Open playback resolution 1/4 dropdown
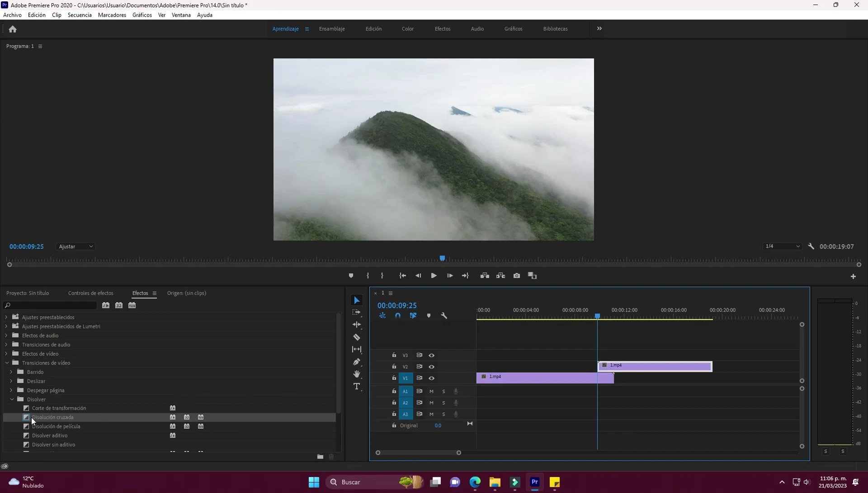This screenshot has height=493, width=868. (782, 246)
